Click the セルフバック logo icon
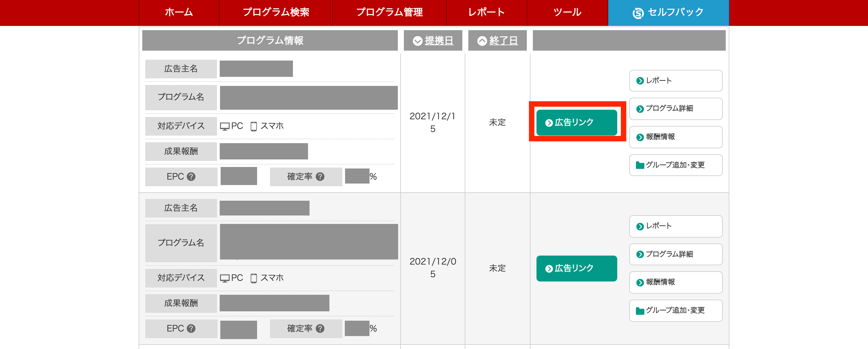 click(x=638, y=13)
